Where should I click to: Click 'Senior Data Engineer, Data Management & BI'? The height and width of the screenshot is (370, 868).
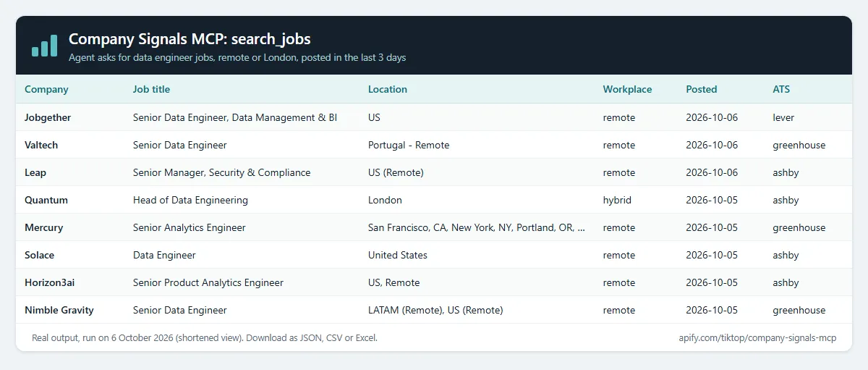pyautogui.click(x=235, y=117)
